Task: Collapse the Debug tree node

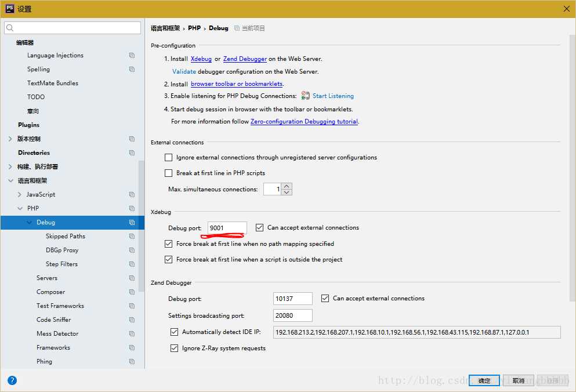Action: click(30, 222)
